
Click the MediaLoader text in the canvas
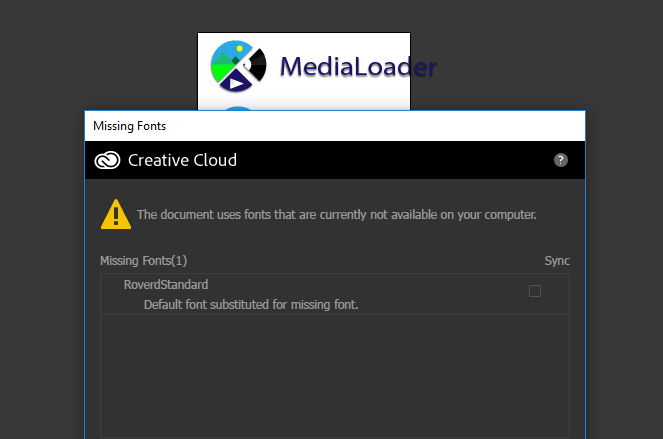click(x=358, y=67)
